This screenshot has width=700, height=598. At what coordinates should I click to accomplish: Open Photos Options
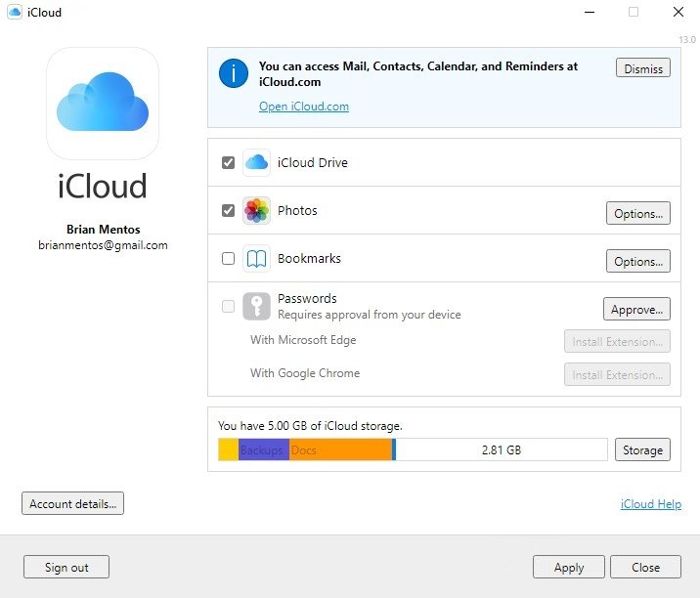(638, 213)
